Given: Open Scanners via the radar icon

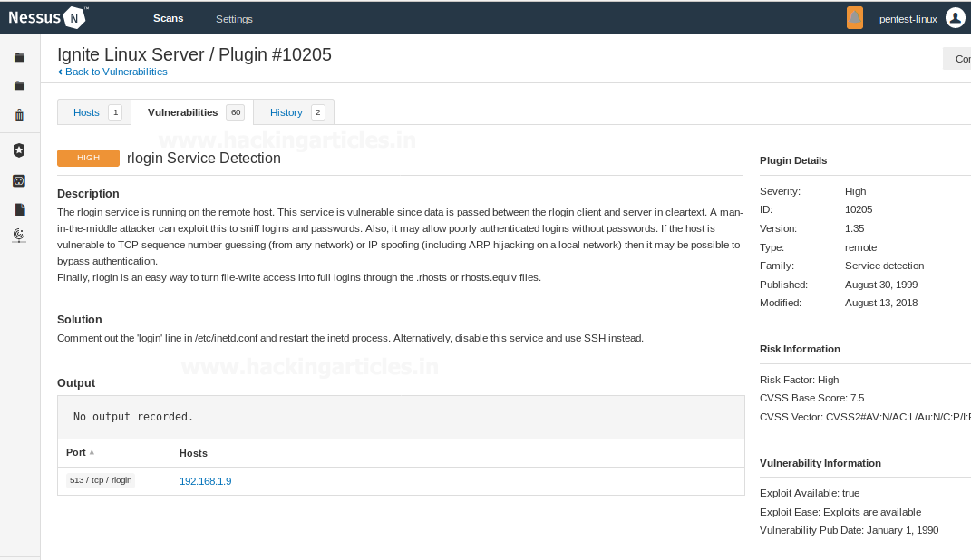Looking at the screenshot, I should (19, 236).
